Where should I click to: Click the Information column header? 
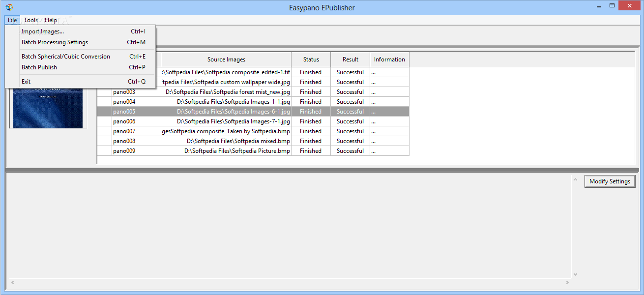coord(389,59)
